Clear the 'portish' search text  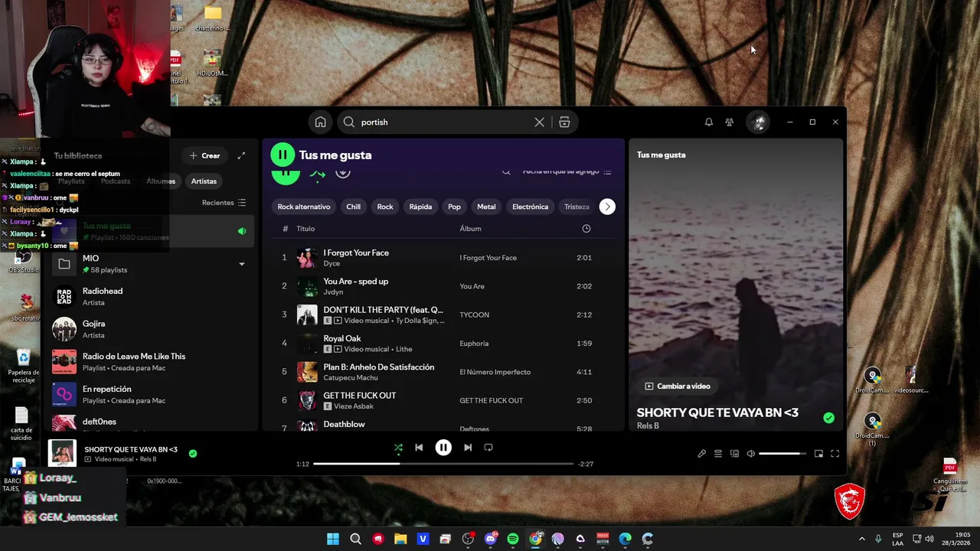pos(539,122)
